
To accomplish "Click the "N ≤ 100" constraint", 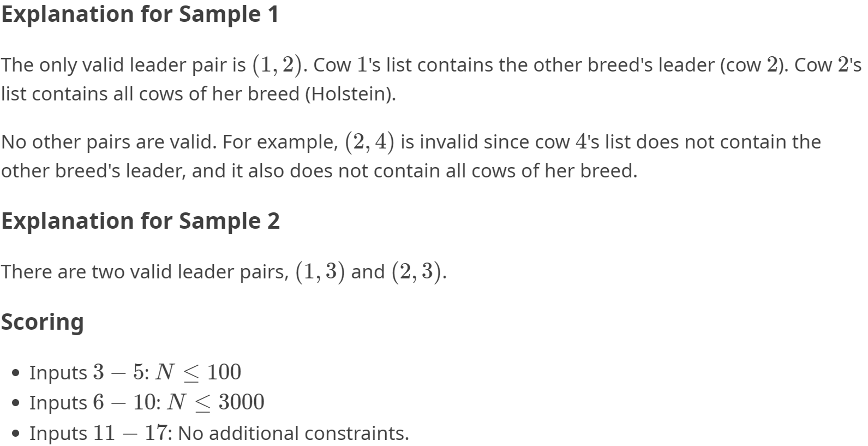I will 198,372.
